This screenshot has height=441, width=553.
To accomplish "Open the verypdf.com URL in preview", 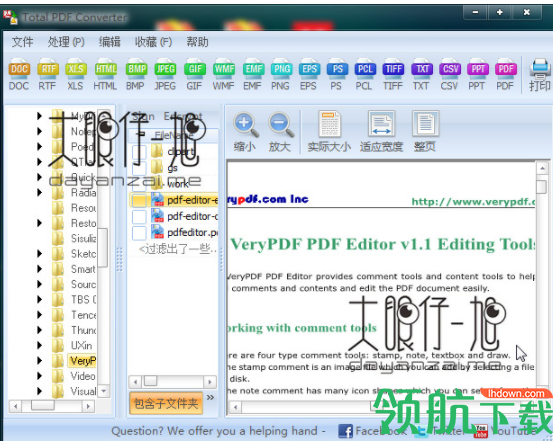I will (x=473, y=201).
